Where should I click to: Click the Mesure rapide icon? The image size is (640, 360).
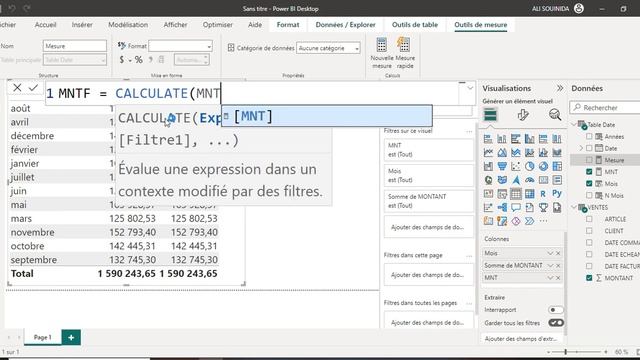click(x=404, y=45)
